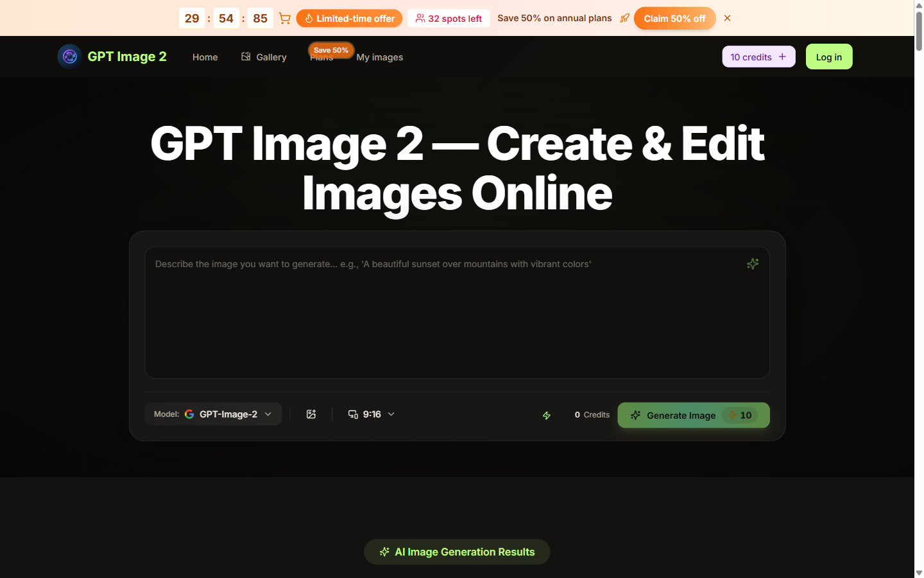
Task: Dismiss the promo banner with X
Action: (x=727, y=18)
